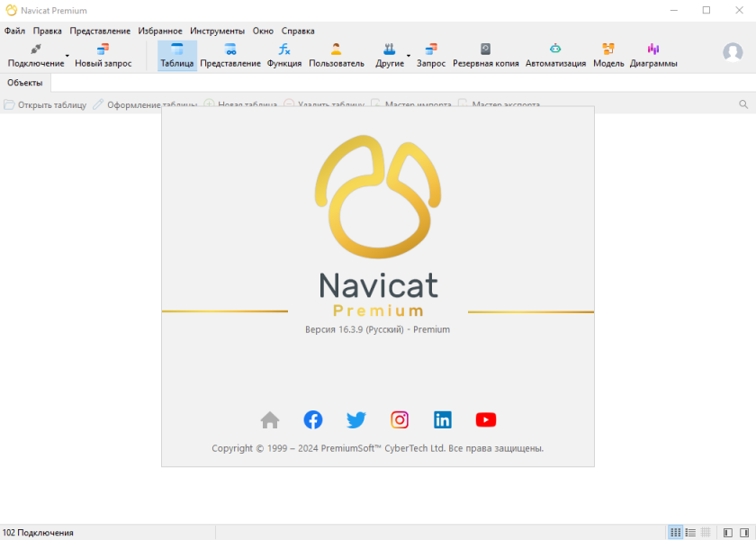Open the Представление objects icon
The image size is (756, 540).
coord(230,49)
